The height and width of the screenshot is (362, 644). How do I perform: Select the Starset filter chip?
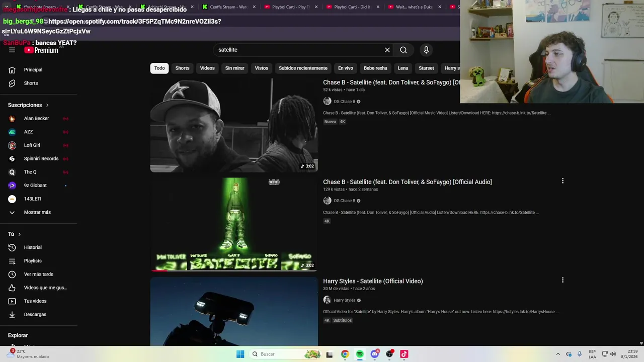426,68
